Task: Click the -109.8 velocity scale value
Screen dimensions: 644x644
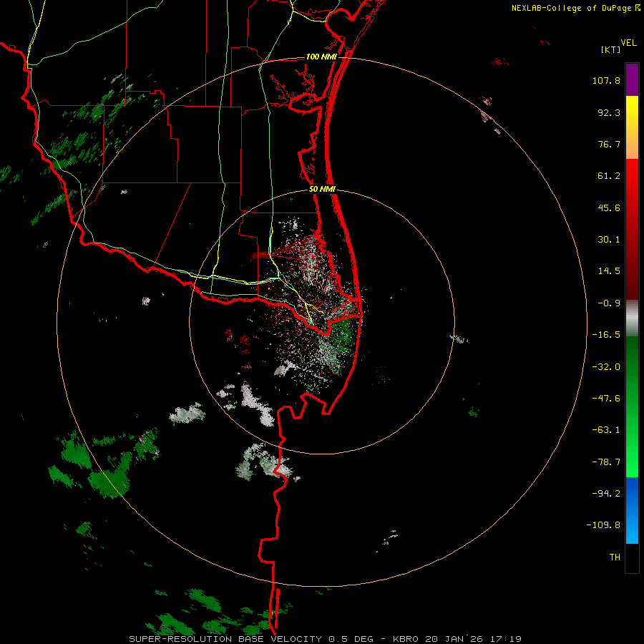Action: point(603,525)
